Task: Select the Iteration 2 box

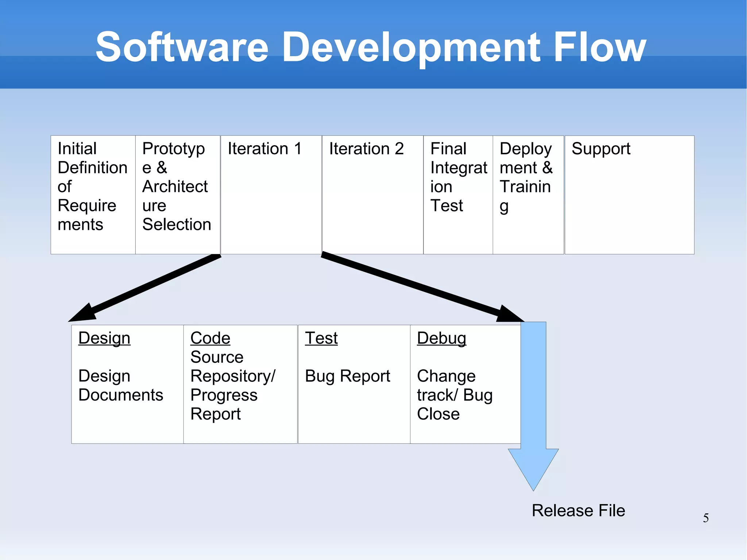Action: tap(372, 195)
